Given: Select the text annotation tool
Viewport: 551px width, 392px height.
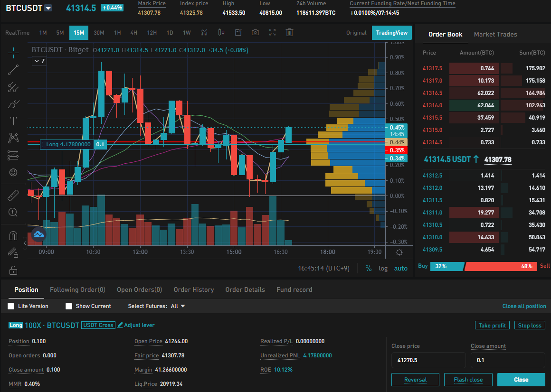Looking at the screenshot, I should tap(13, 121).
